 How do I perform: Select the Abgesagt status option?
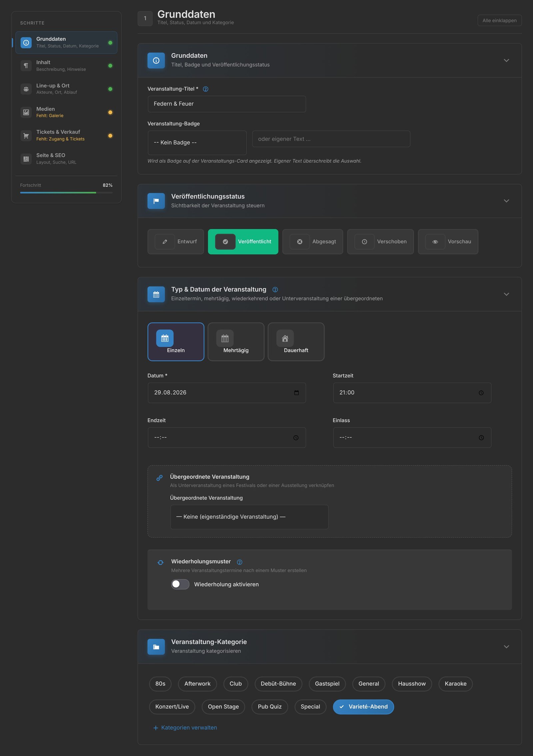click(x=312, y=242)
